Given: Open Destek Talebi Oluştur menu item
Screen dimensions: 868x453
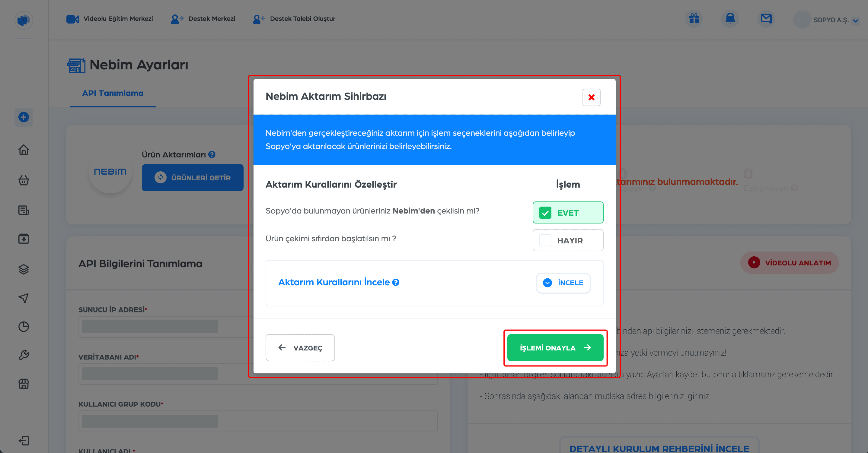Looking at the screenshot, I should [x=294, y=19].
